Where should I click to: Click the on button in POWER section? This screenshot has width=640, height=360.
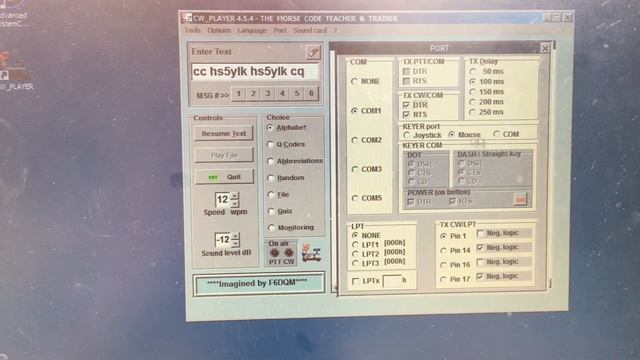pyautogui.click(x=520, y=200)
